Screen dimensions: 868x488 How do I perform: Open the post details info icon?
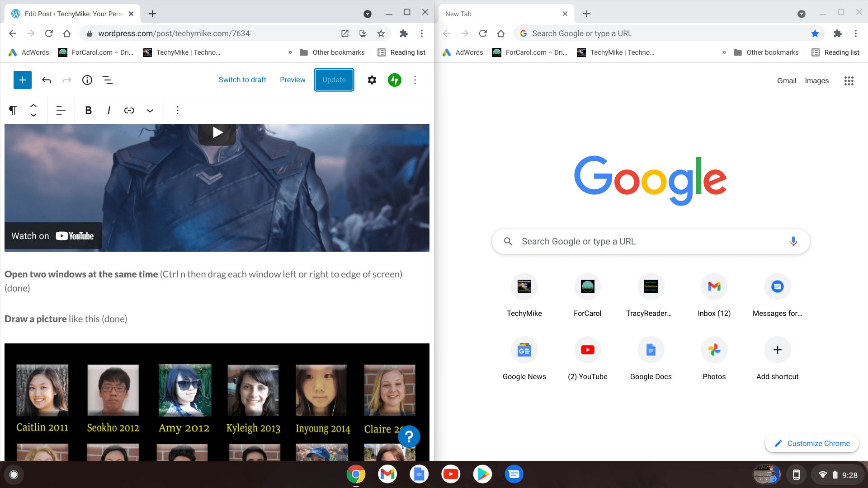click(87, 80)
